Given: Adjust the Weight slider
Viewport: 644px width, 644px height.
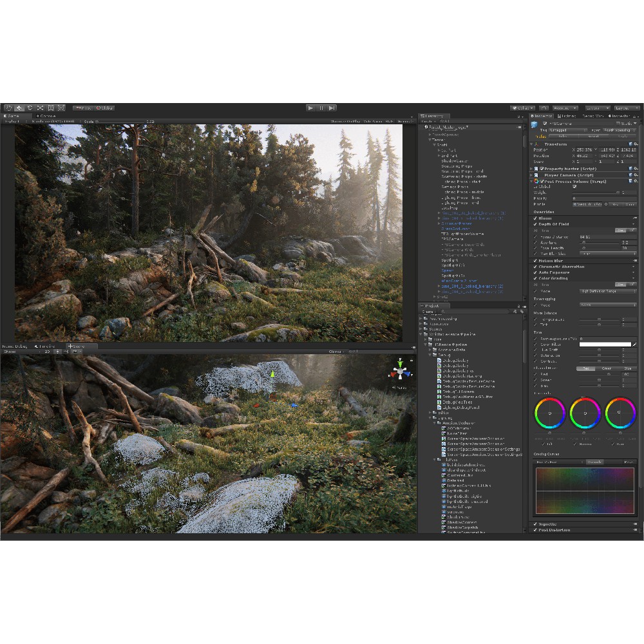Looking at the screenshot, I should coord(596,192).
